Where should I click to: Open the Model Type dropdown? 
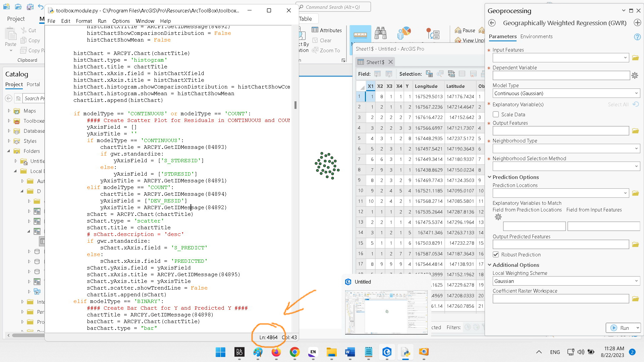[x=636, y=93]
